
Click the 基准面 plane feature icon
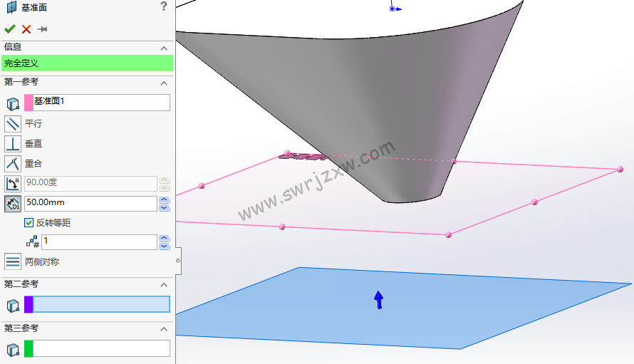point(11,7)
